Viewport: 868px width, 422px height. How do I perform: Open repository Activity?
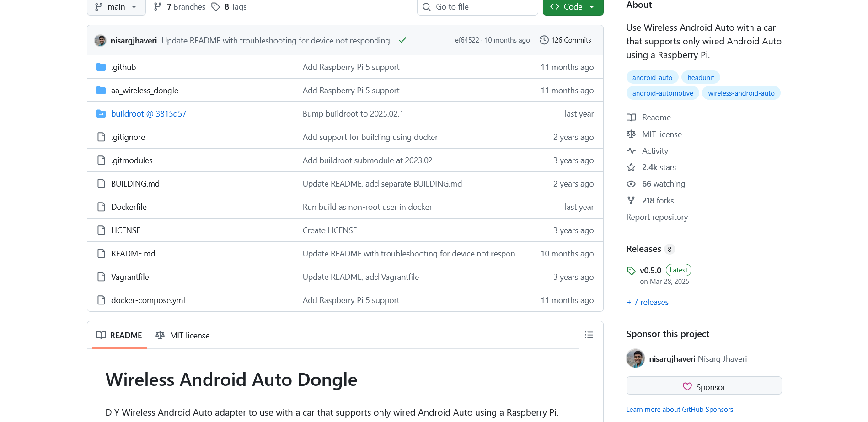(648, 151)
